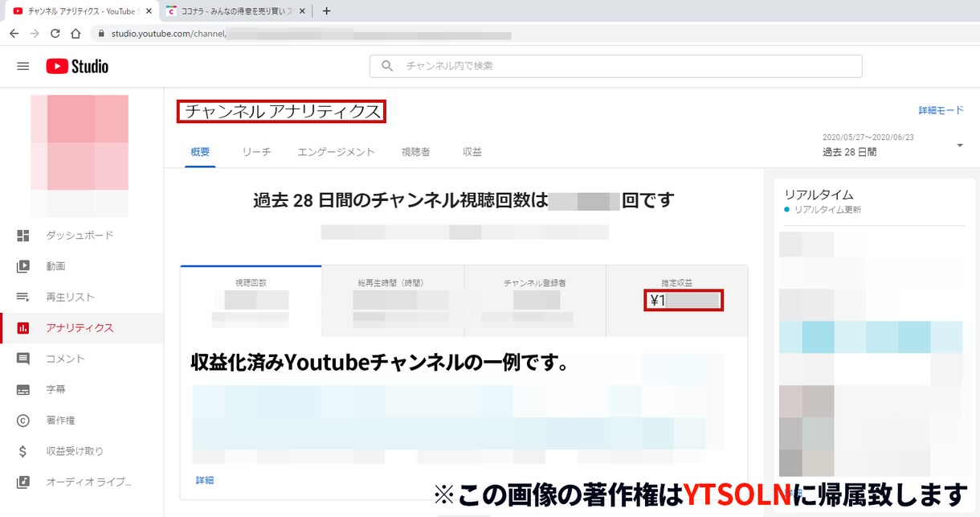Click the 字幕 subtitles icon in the sidebar

click(x=23, y=389)
